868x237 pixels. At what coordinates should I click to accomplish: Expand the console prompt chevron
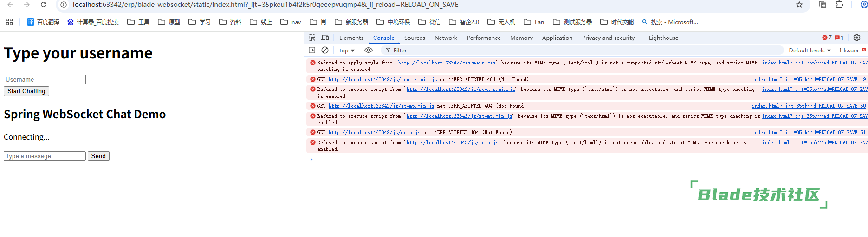[311, 160]
